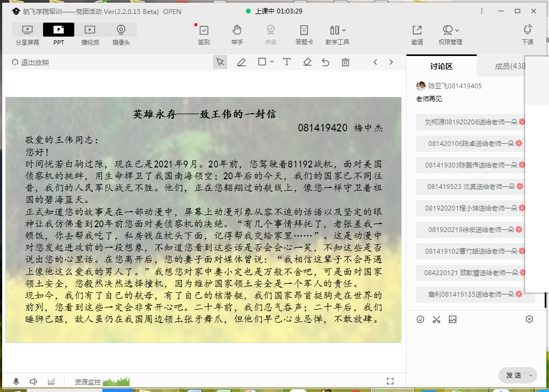This screenshot has height=392, width=549.
Task: Select the pencil drawing tool
Action: [x=242, y=62]
